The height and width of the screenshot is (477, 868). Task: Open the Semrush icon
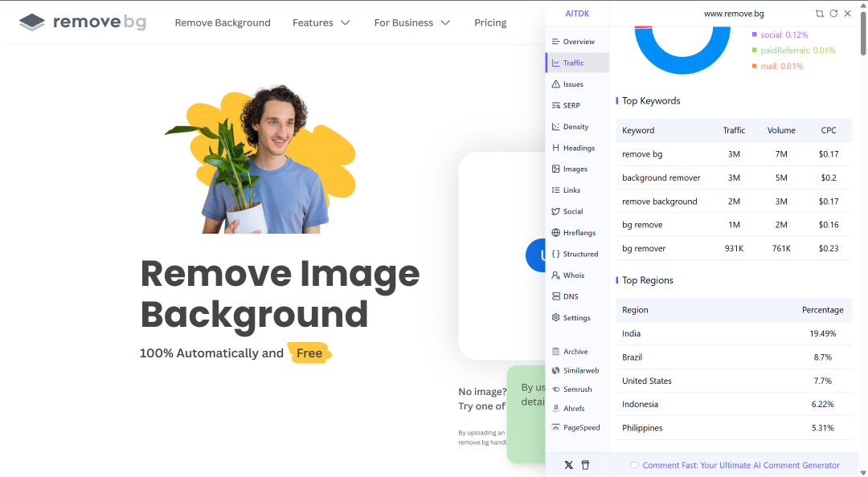[556, 389]
